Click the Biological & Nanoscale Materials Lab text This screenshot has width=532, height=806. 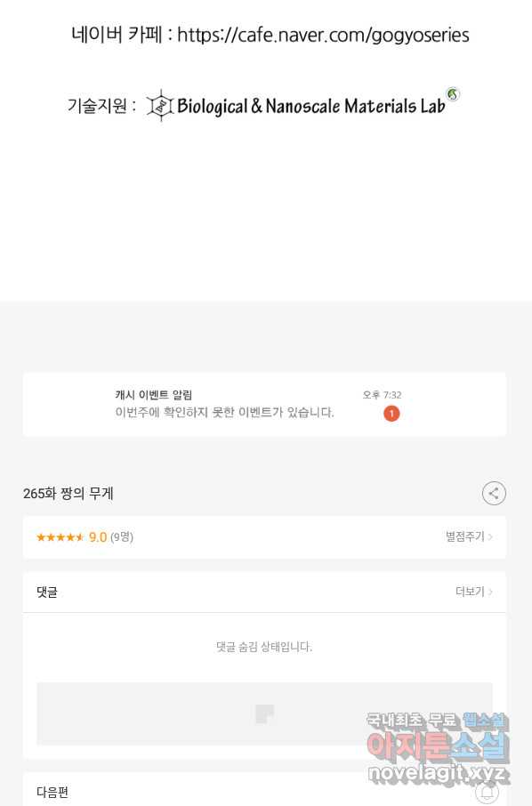(x=311, y=106)
